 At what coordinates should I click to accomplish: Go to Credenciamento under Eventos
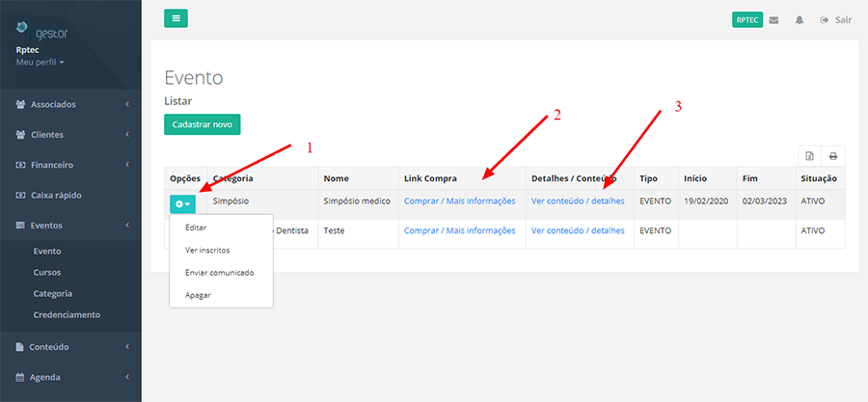click(x=67, y=314)
